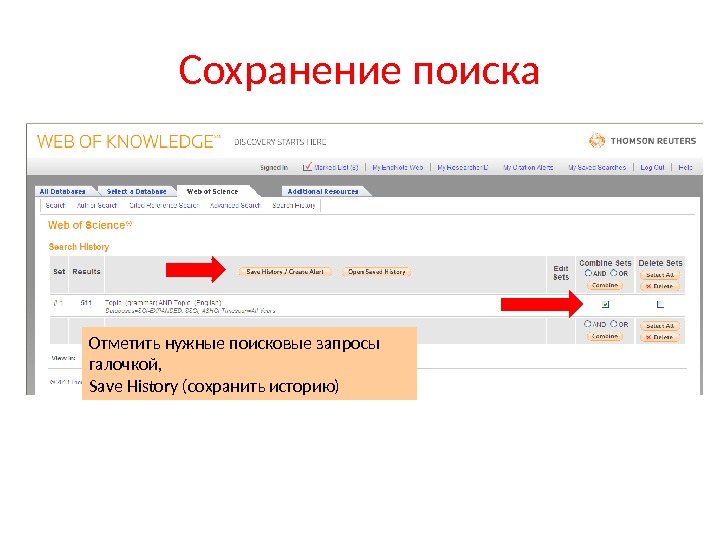Click the 'Topic=(grammar) AND Topic=(English)' query text
The image size is (720, 540).
coord(163,303)
